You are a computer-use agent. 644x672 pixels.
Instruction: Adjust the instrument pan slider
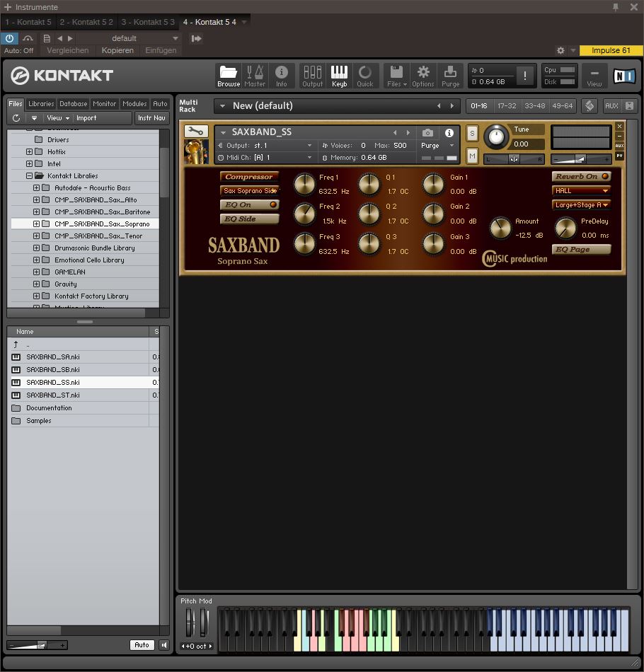pyautogui.click(x=514, y=159)
